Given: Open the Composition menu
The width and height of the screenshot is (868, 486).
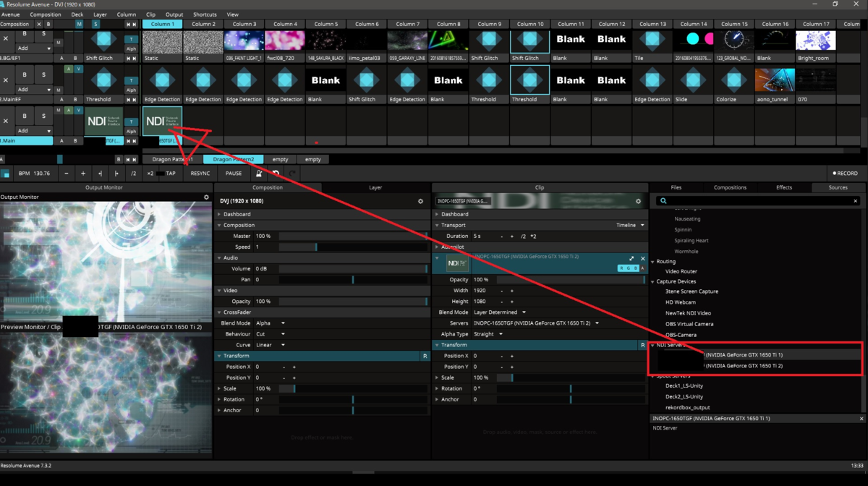Looking at the screenshot, I should (x=46, y=14).
